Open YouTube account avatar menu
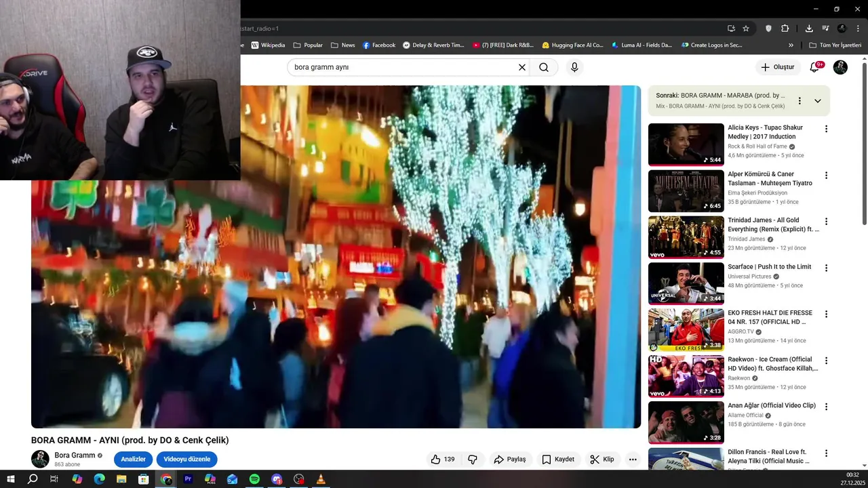The width and height of the screenshot is (868, 488). click(x=840, y=67)
